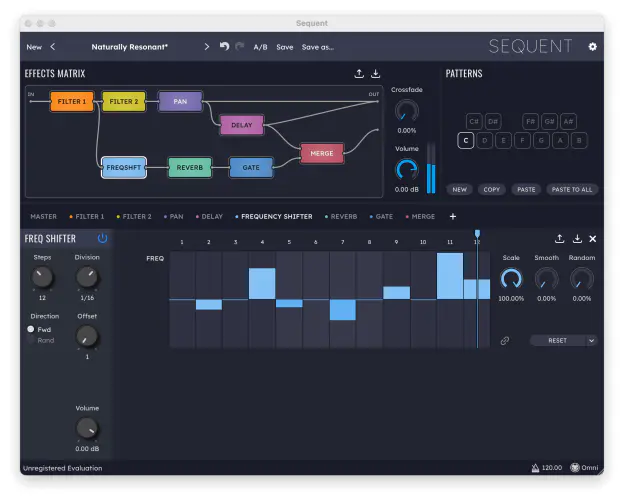
Task: Export the effects matrix
Action: (x=359, y=73)
